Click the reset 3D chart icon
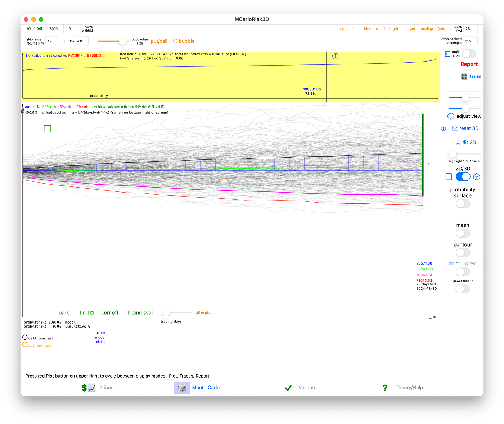Viewport: 504px width, 424px height. 455,128
